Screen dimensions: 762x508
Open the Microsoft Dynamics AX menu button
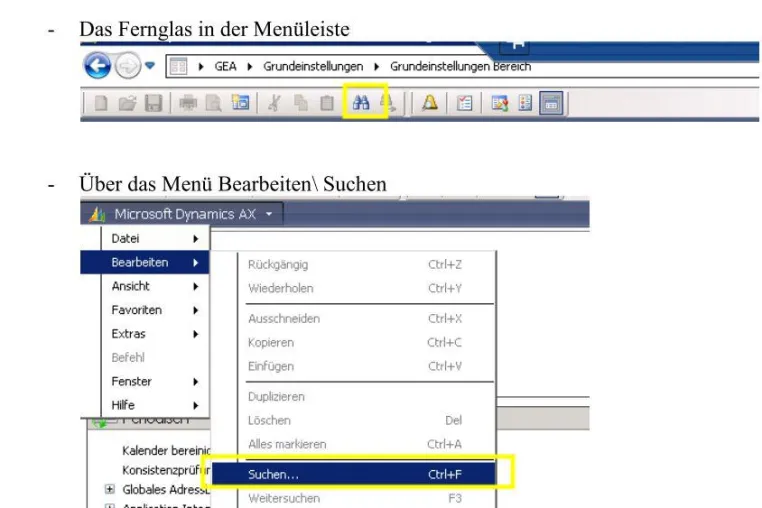tap(182, 214)
